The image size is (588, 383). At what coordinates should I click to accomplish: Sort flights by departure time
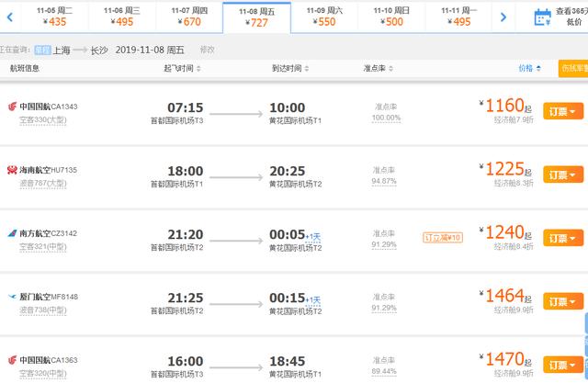(x=182, y=68)
